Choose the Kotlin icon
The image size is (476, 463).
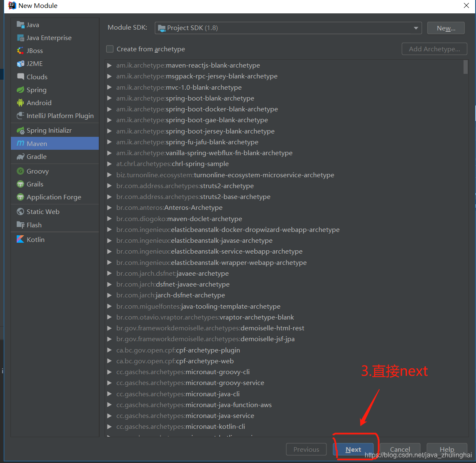click(x=20, y=239)
